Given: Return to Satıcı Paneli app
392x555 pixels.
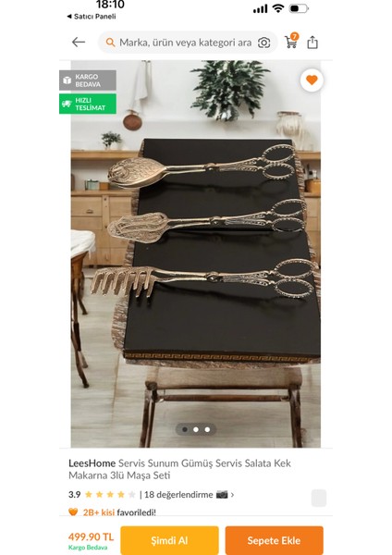Looking at the screenshot, I should click(x=92, y=17).
